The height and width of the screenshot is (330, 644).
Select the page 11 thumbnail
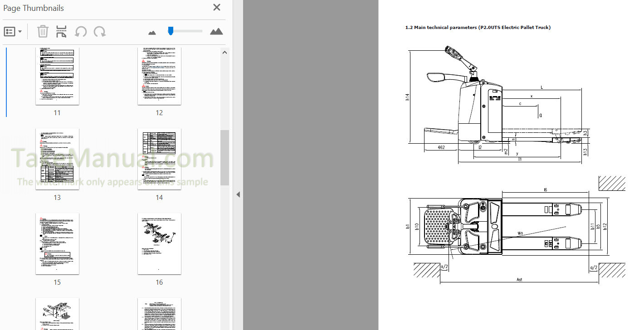coord(57,75)
